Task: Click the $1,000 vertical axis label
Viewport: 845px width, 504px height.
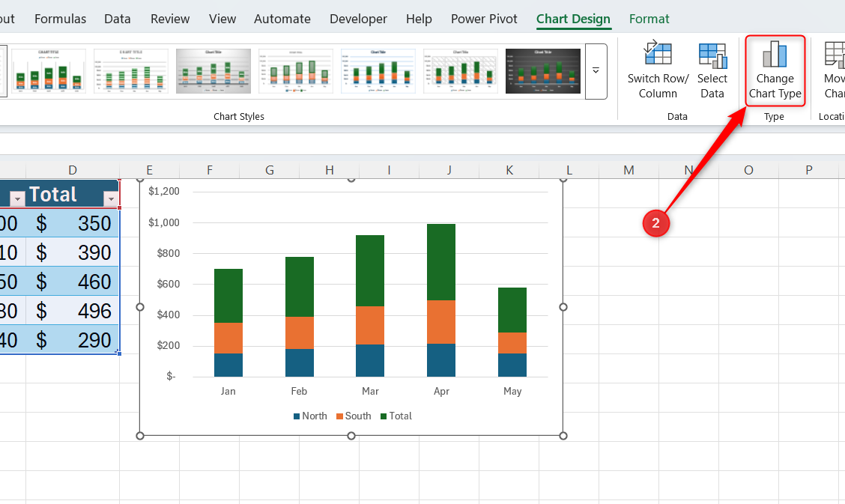Action: 164,222
